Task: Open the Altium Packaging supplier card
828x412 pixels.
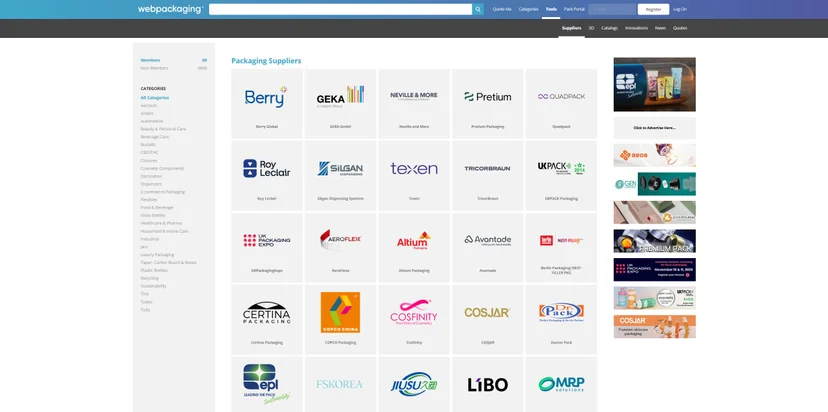Action: [x=414, y=247]
